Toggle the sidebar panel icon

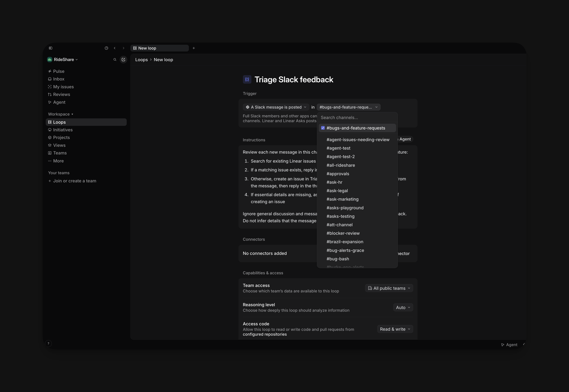[x=51, y=48]
